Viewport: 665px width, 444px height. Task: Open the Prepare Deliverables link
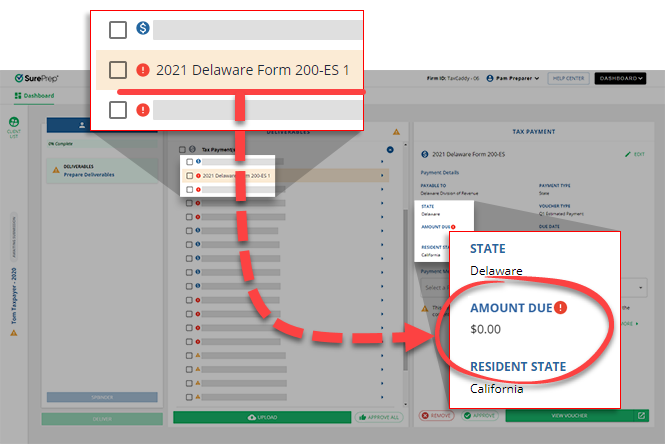(x=89, y=175)
